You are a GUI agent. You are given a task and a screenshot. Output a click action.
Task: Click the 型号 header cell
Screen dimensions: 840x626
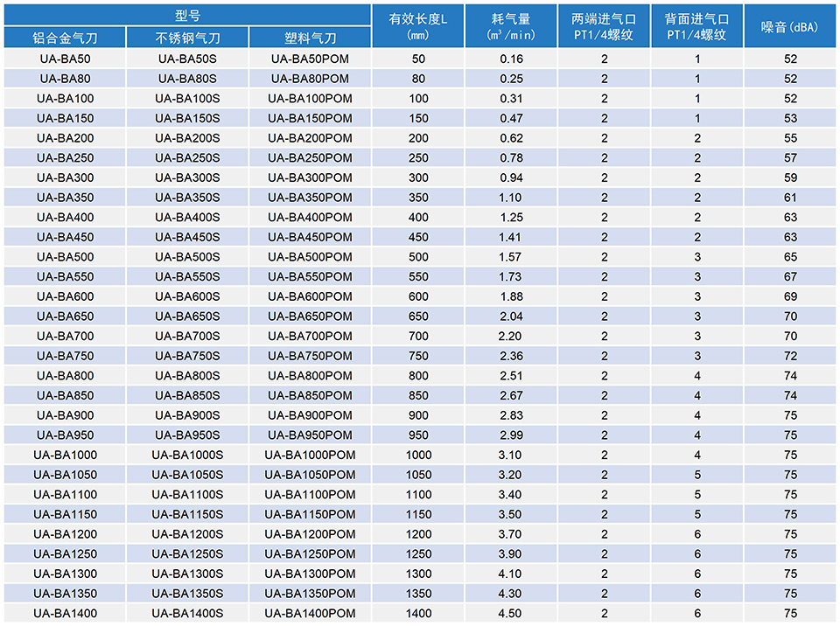pyautogui.click(x=187, y=15)
